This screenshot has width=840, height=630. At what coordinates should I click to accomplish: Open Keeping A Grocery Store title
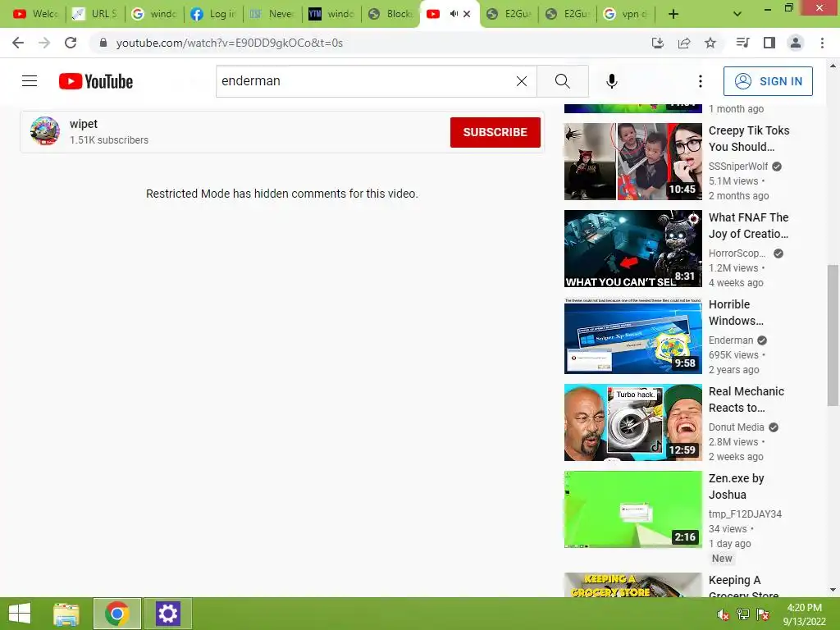(x=743, y=587)
